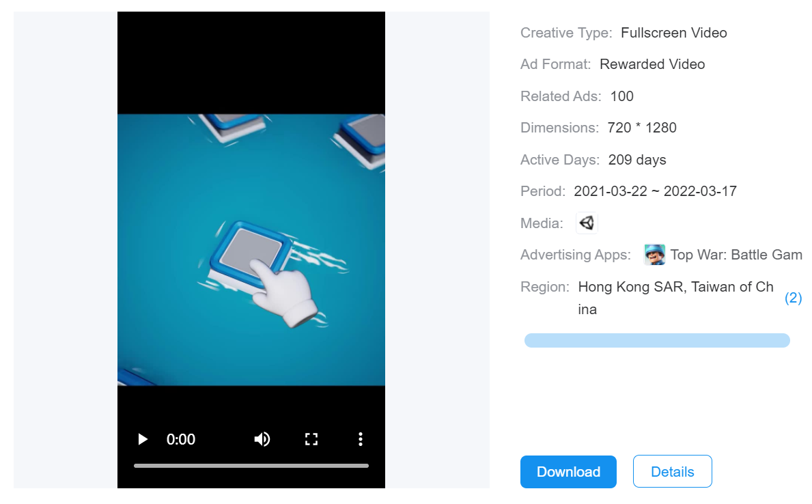This screenshot has width=812, height=504.
Task: Select the Rewarded Video ad format text
Action: pos(652,64)
